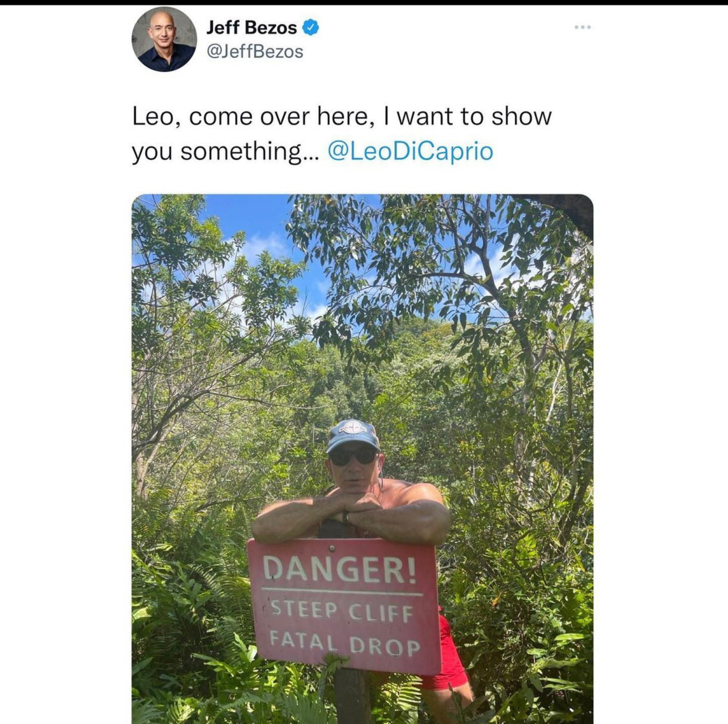Click the wristwatch on the crossed arms
Screen dimensions: 728x724
[x=346, y=518]
